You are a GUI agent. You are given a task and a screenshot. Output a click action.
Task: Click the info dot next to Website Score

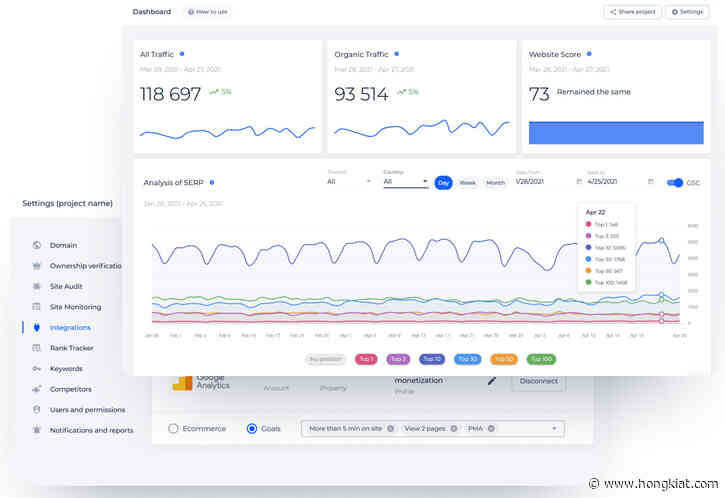tap(589, 54)
